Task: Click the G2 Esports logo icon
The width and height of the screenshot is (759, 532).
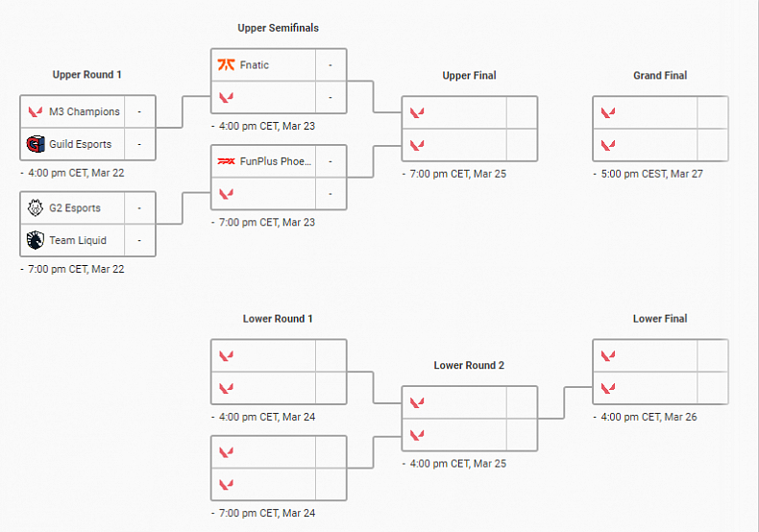Action: (36, 207)
